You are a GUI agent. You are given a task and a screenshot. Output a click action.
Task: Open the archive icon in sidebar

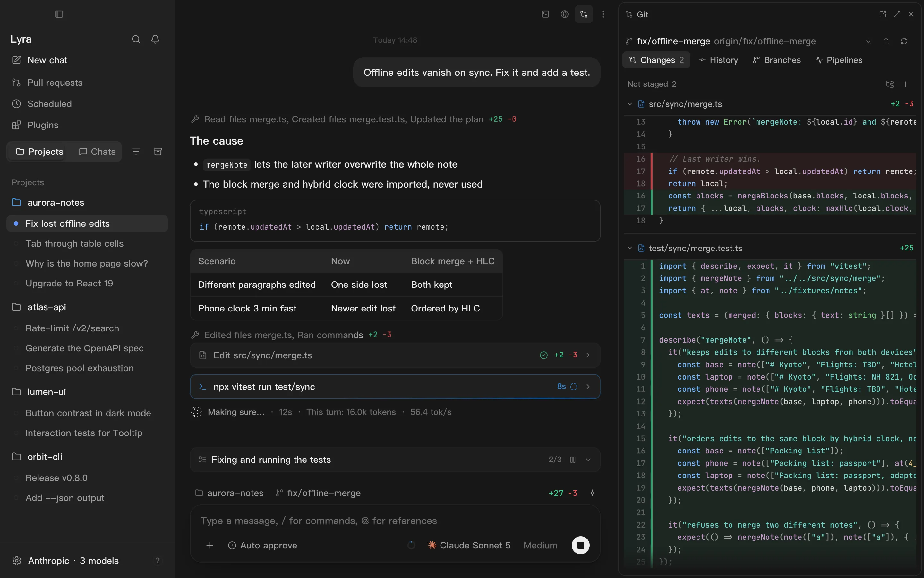pyautogui.click(x=158, y=152)
